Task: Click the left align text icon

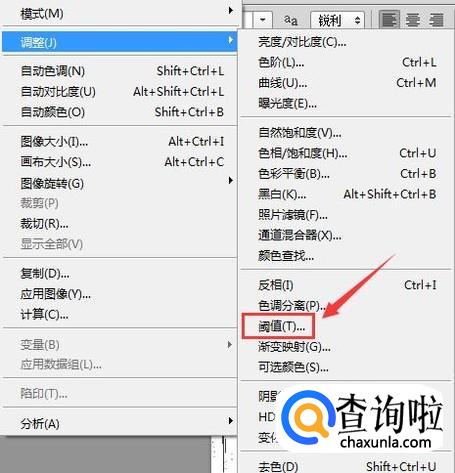Action: (x=390, y=20)
